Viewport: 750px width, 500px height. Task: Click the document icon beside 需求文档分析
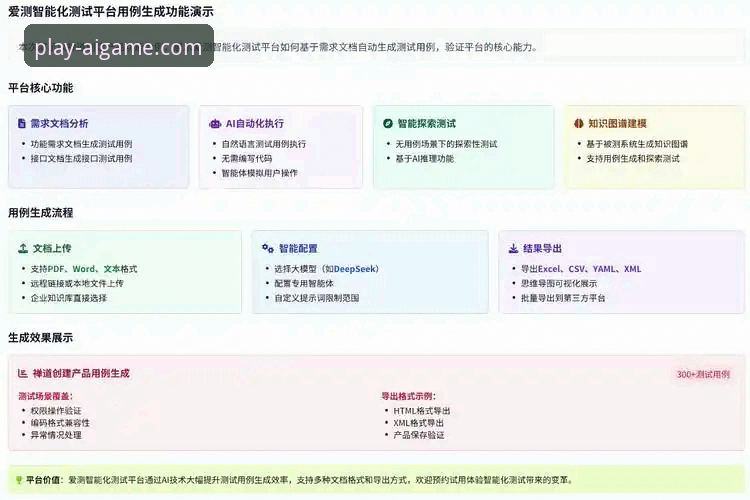pyautogui.click(x=22, y=123)
